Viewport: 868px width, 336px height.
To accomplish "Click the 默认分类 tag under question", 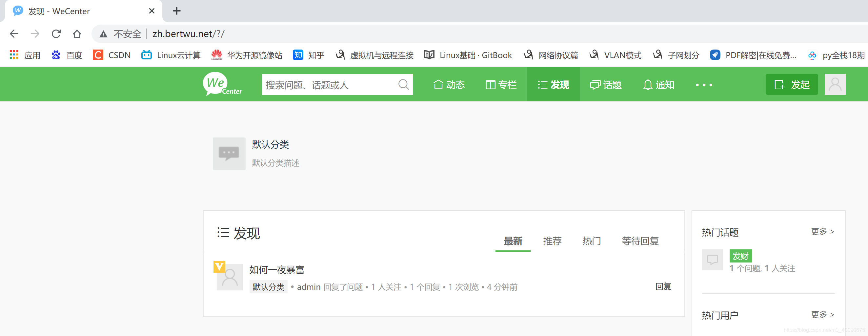I will tap(268, 287).
